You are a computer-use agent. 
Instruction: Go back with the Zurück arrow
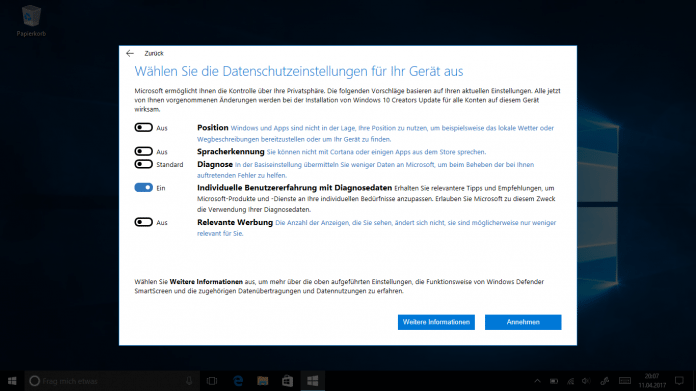coord(130,53)
